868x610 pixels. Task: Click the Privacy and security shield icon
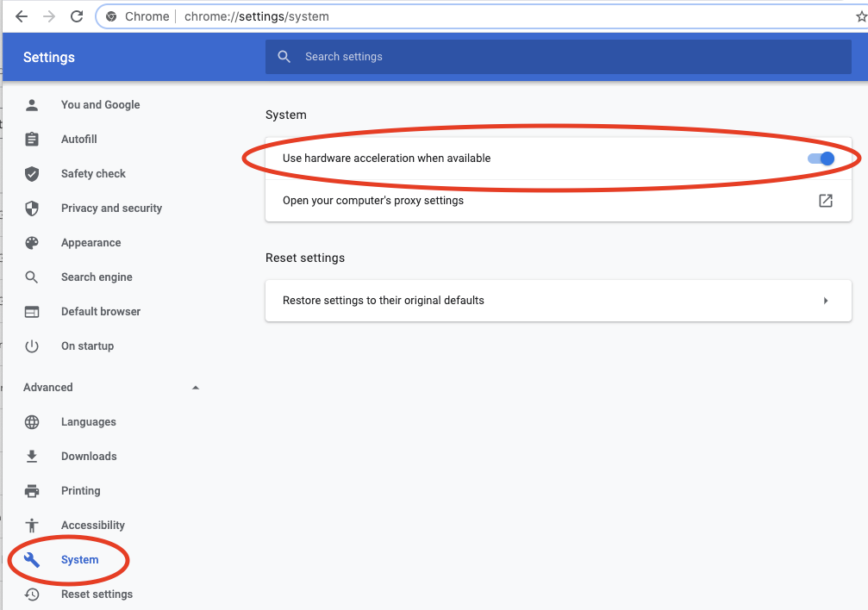coord(32,209)
